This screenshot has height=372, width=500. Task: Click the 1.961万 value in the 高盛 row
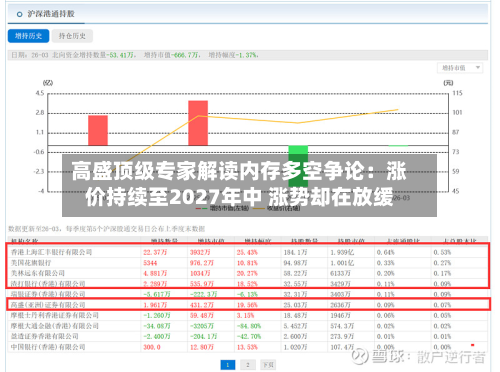[155, 305]
